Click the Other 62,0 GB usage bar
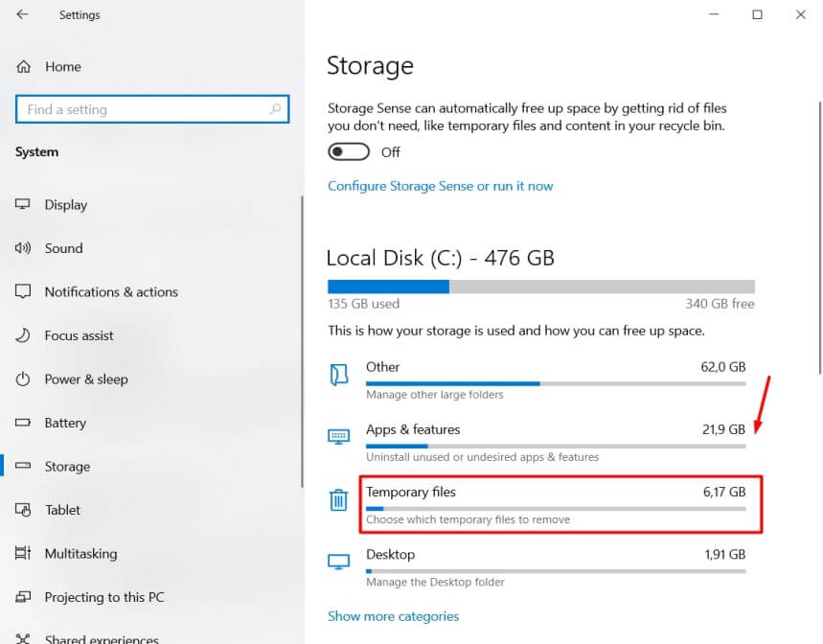 [556, 383]
